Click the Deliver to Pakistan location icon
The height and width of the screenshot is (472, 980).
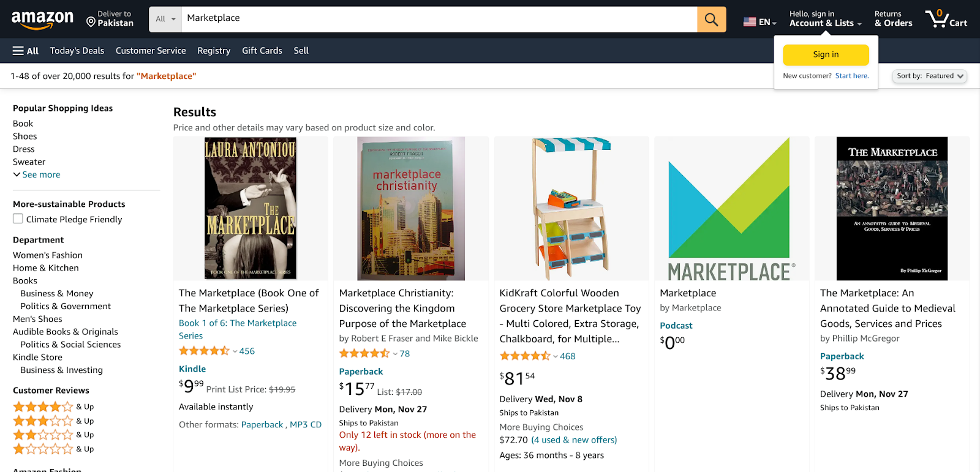point(91,23)
